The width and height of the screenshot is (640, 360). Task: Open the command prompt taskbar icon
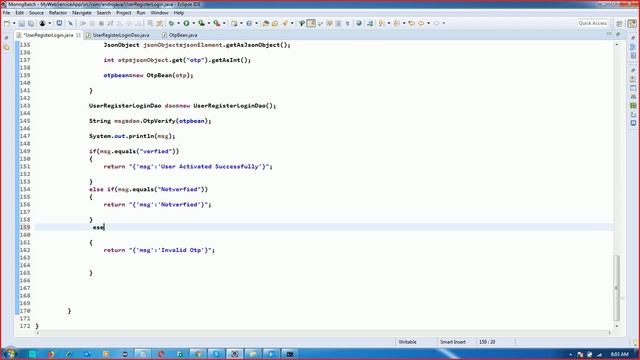[x=289, y=354]
